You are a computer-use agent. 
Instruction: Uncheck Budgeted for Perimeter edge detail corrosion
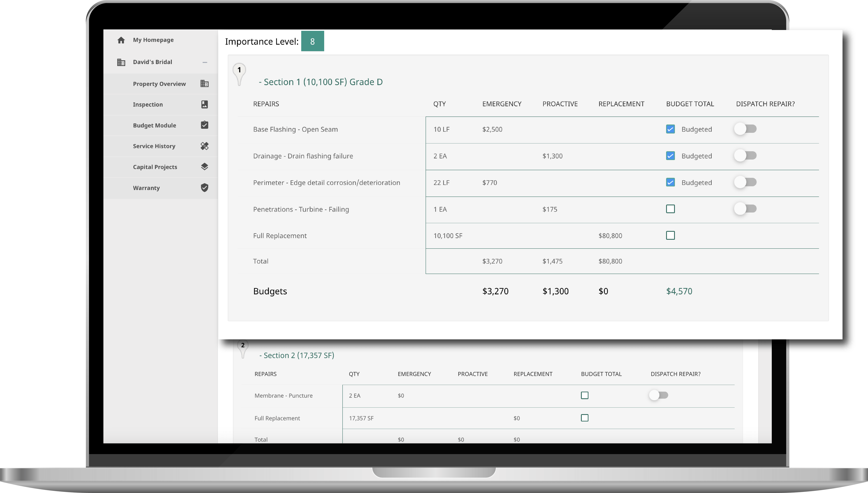tap(670, 183)
